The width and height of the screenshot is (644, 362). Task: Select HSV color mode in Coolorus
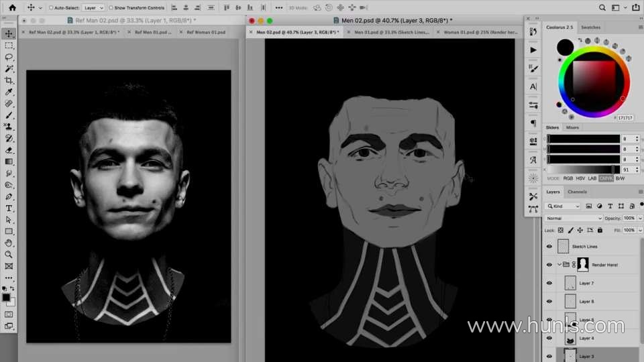(x=580, y=178)
